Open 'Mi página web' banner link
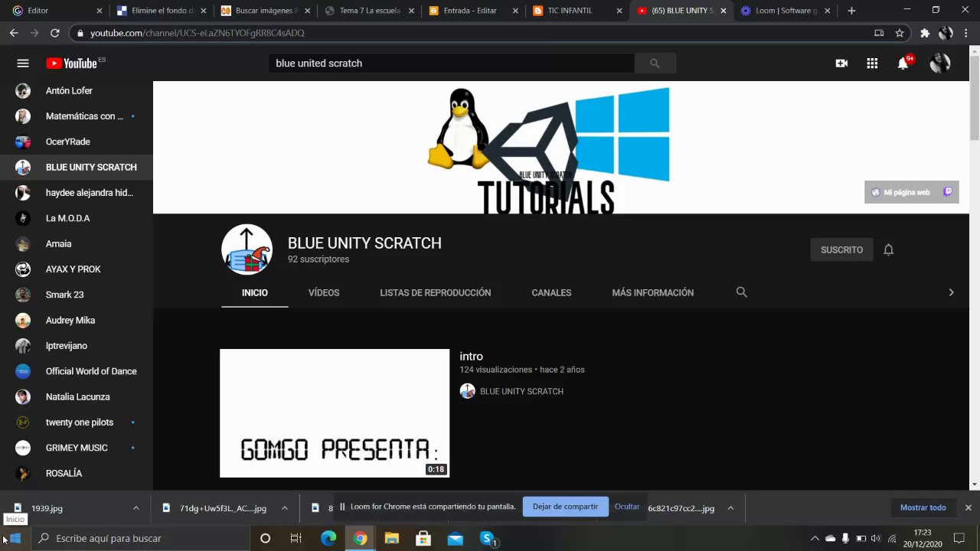 tap(900, 192)
